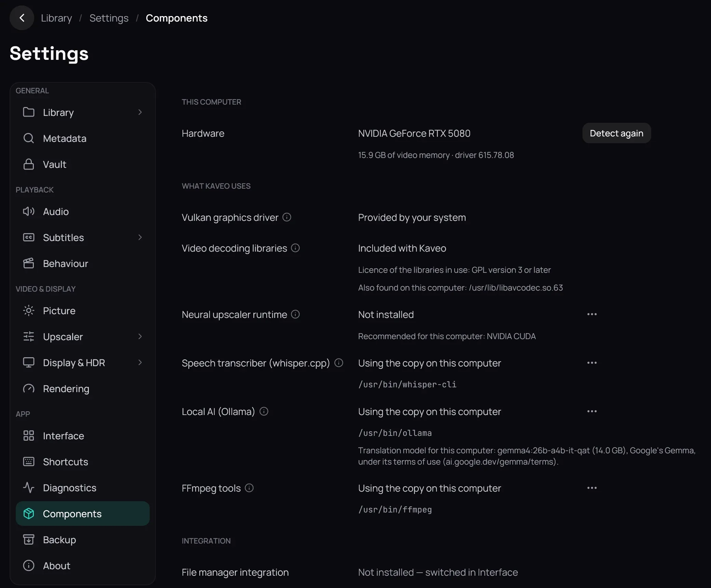Show info for Video decoding libraries
The image size is (711, 588).
click(295, 248)
